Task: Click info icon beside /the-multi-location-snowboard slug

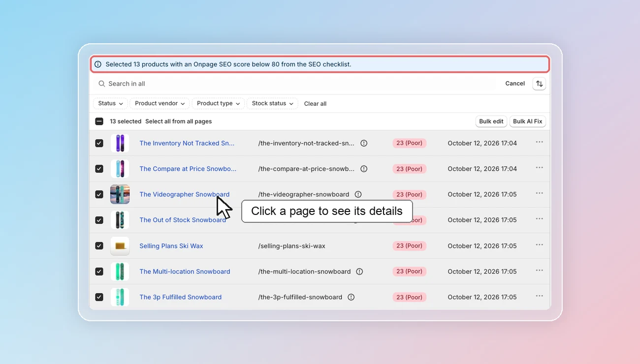Action: [x=359, y=272]
